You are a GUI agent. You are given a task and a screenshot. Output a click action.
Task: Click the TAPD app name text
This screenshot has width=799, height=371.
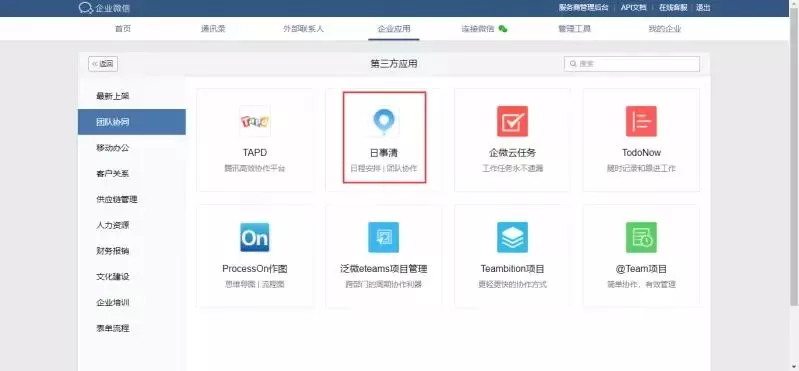click(255, 152)
